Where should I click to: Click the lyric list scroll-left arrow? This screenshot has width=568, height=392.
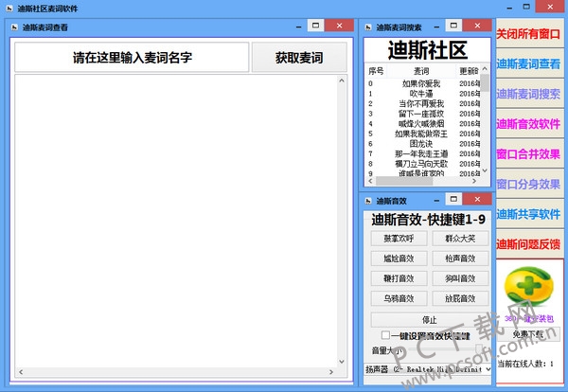(x=370, y=181)
